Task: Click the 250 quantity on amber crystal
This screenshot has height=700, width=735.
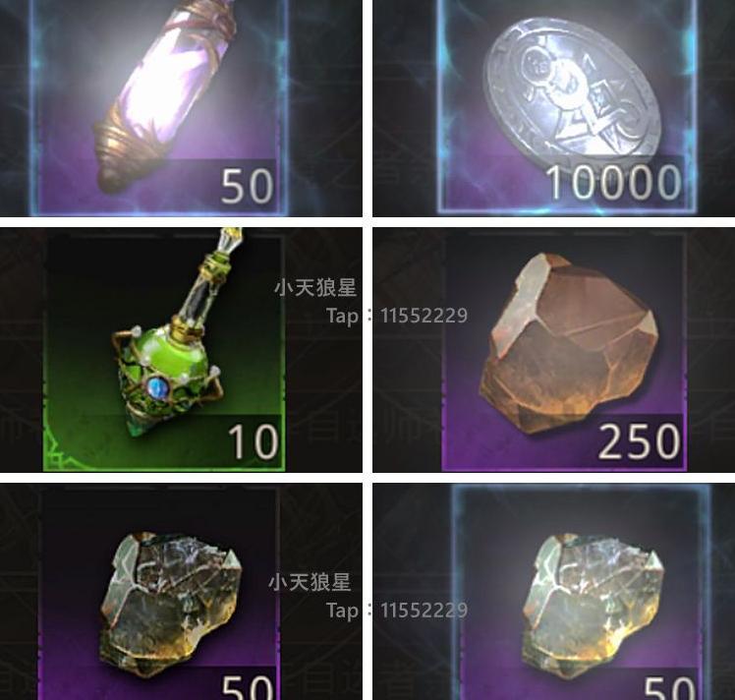Action: tap(639, 441)
